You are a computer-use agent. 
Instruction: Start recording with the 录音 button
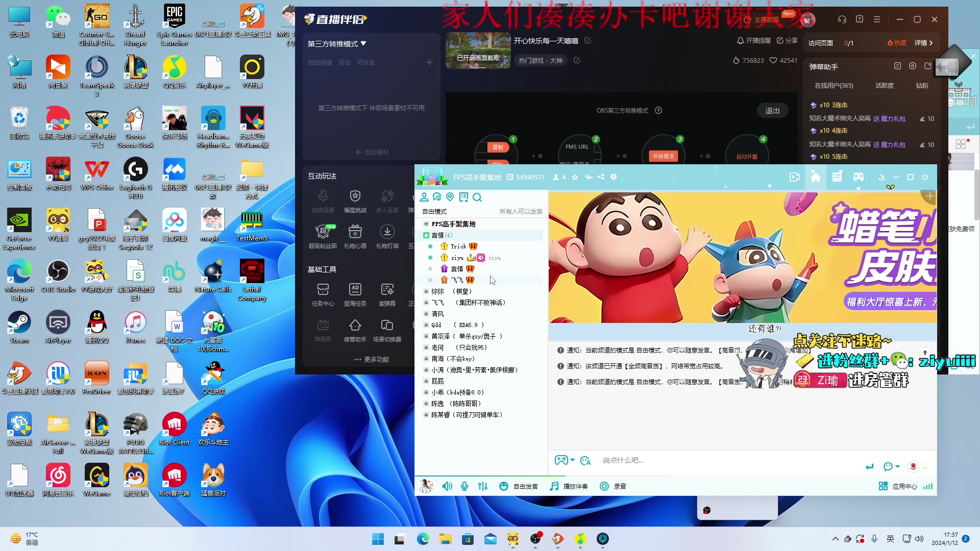point(613,486)
